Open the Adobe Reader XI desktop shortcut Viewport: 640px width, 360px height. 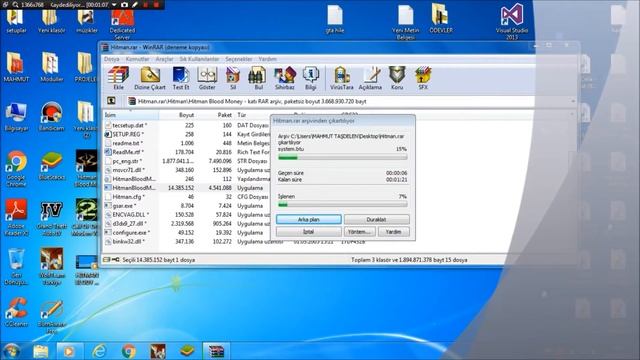(x=16, y=218)
